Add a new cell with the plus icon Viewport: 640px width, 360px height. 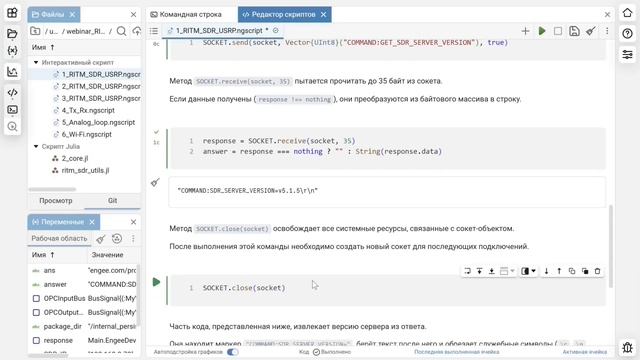pos(525,31)
